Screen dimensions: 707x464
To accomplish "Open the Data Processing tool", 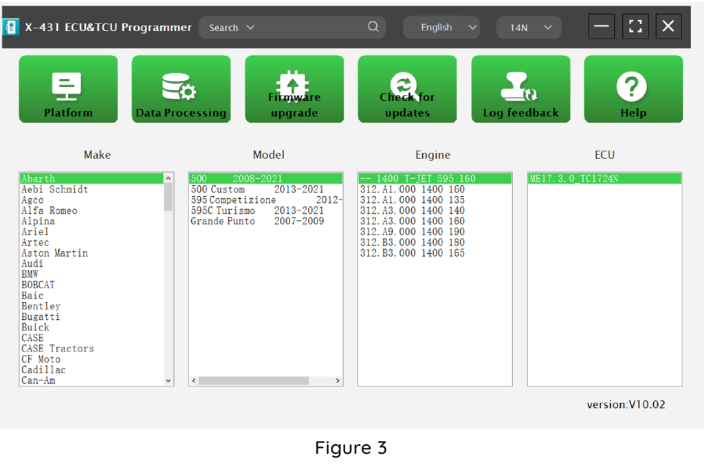I will coord(181,90).
